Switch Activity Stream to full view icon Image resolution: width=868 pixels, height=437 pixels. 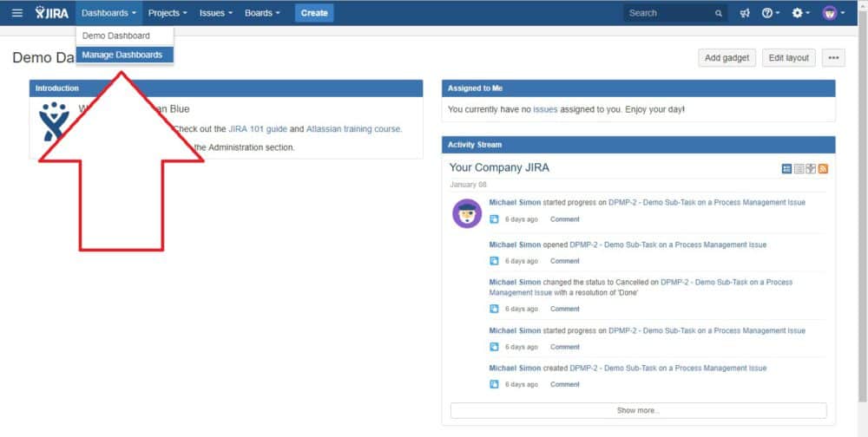coord(786,169)
